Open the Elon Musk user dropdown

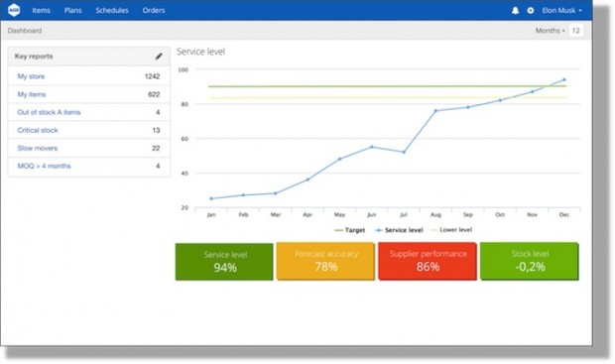pyautogui.click(x=561, y=11)
